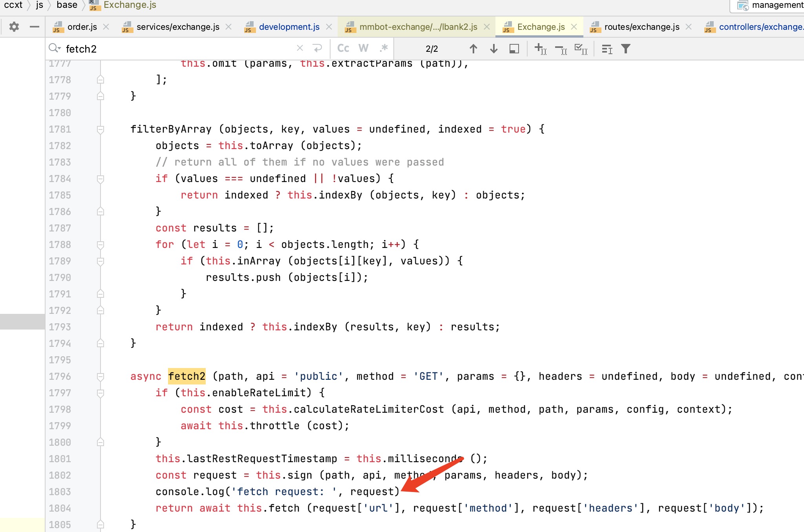Click the select-all-occurrences icon in search bar
Image resolution: width=804 pixels, height=532 pixels.
[x=581, y=49]
